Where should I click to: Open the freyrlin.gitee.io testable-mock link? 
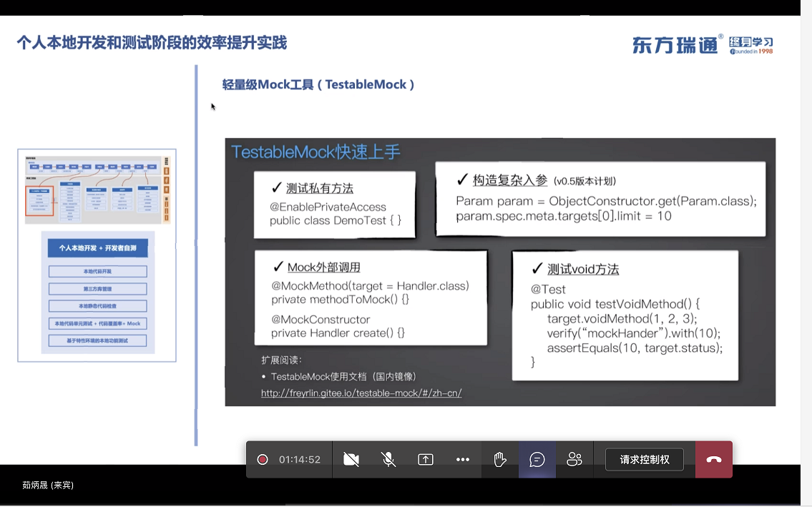pyautogui.click(x=361, y=393)
